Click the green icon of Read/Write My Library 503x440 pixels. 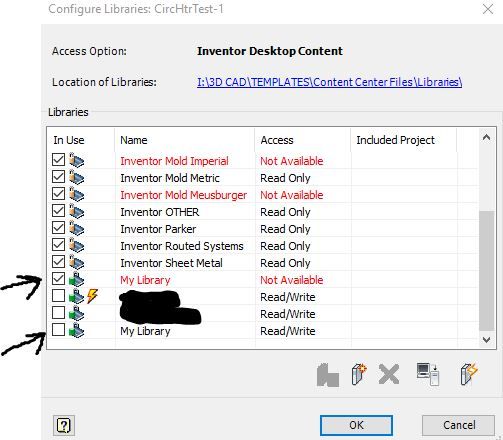[x=77, y=330]
